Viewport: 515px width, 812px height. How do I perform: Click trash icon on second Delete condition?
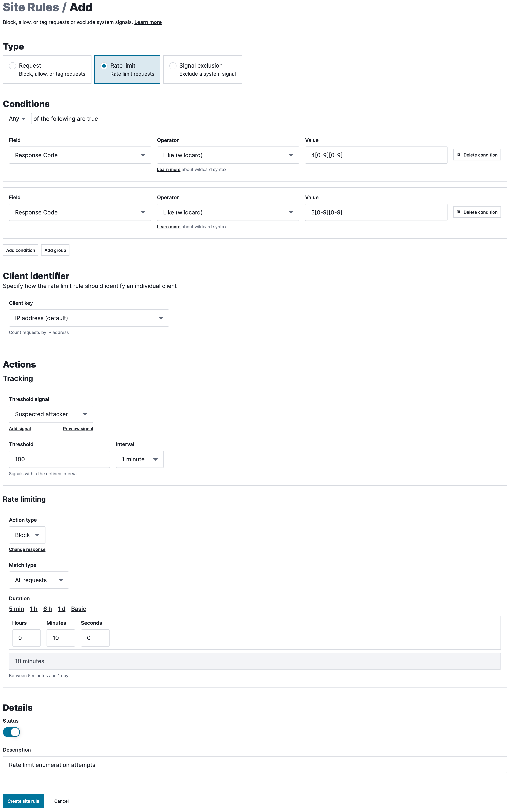[458, 212]
